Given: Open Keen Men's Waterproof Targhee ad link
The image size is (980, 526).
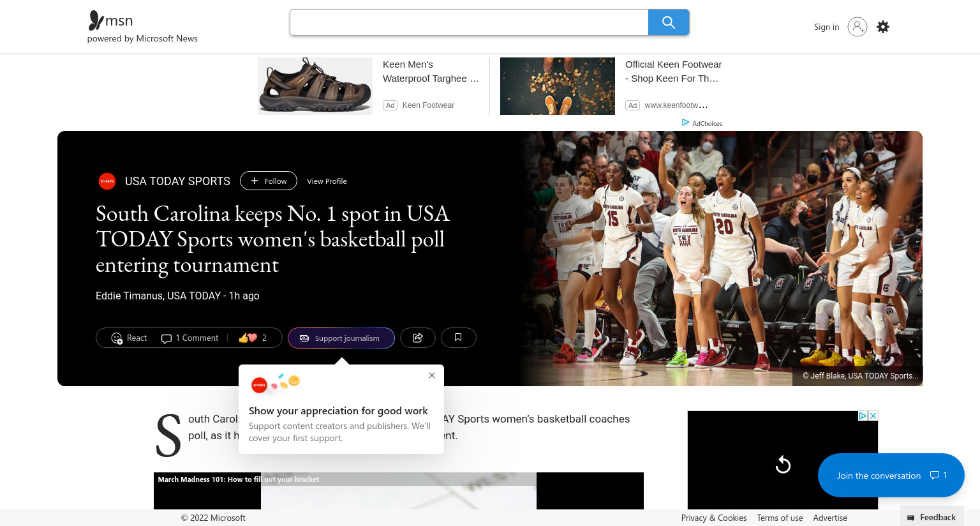Looking at the screenshot, I should [431, 71].
